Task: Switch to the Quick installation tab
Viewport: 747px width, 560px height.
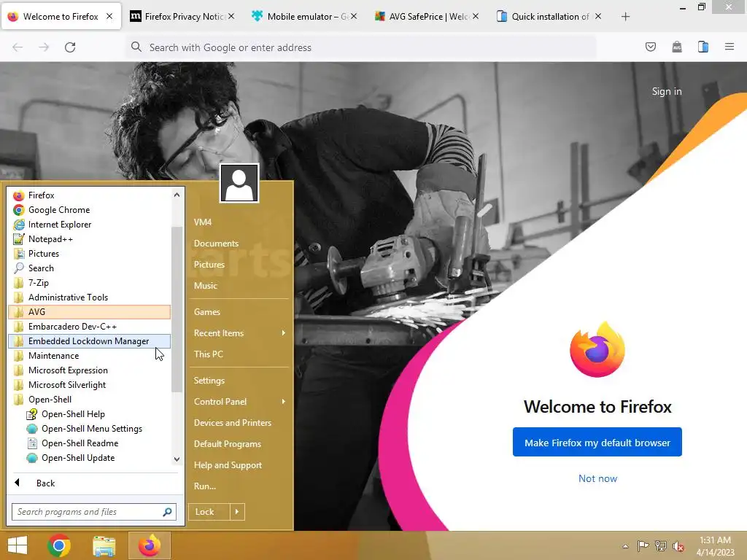Action: (549, 16)
